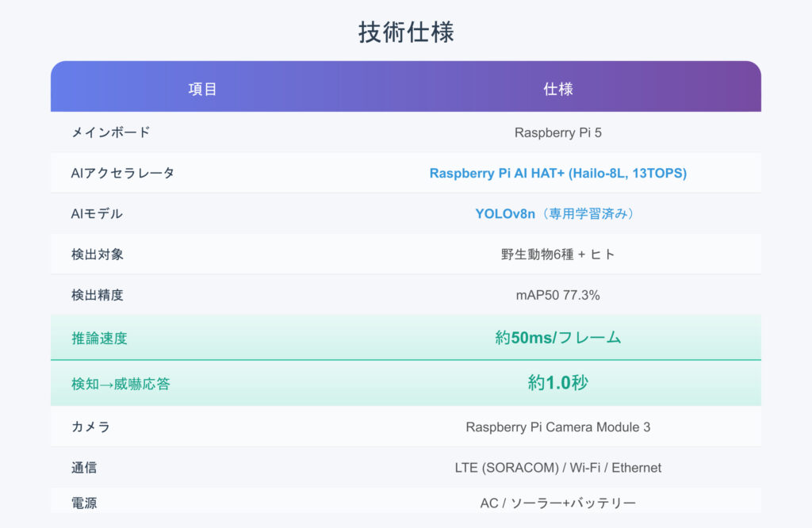Click the メインボード row label
The image size is (812, 528).
110,132
